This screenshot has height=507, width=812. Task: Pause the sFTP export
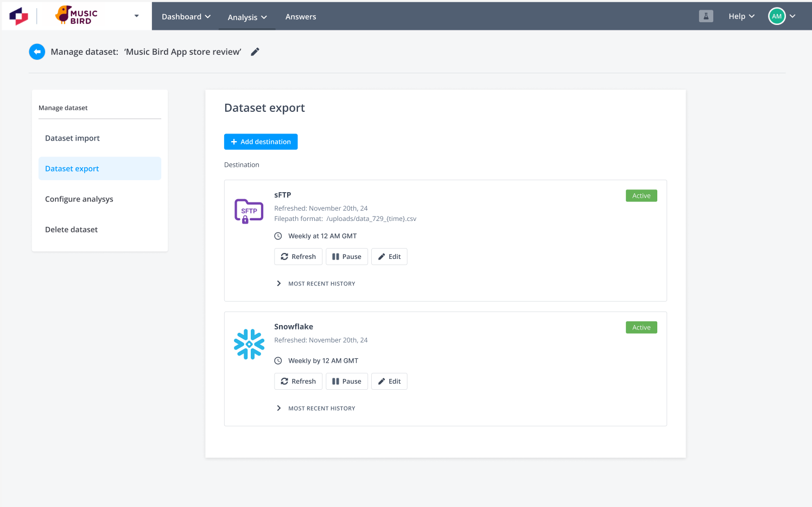point(347,257)
